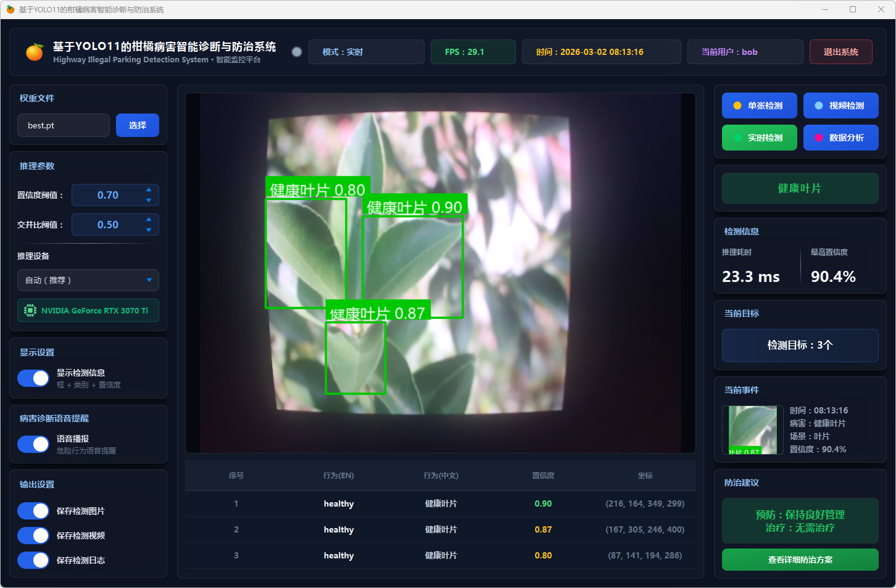Start single image detection (单张检测)
This screenshot has width=896, height=588.
coord(759,106)
